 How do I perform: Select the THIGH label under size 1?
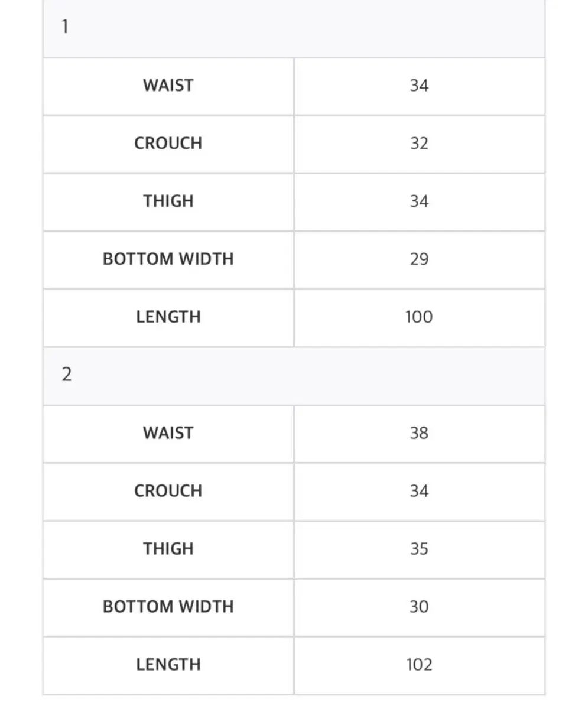coord(168,201)
